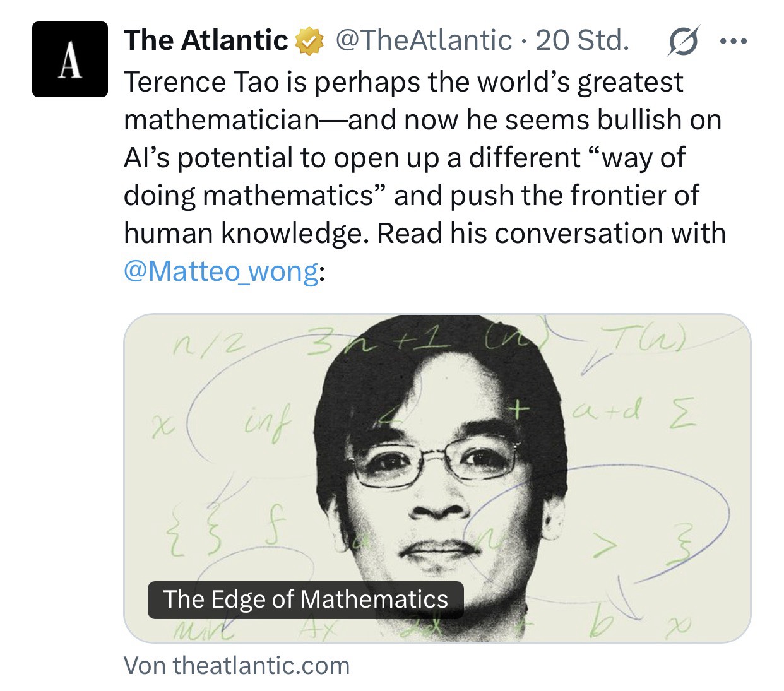Click The Atlantic display name
This screenshot has width=784, height=691.
(x=206, y=40)
